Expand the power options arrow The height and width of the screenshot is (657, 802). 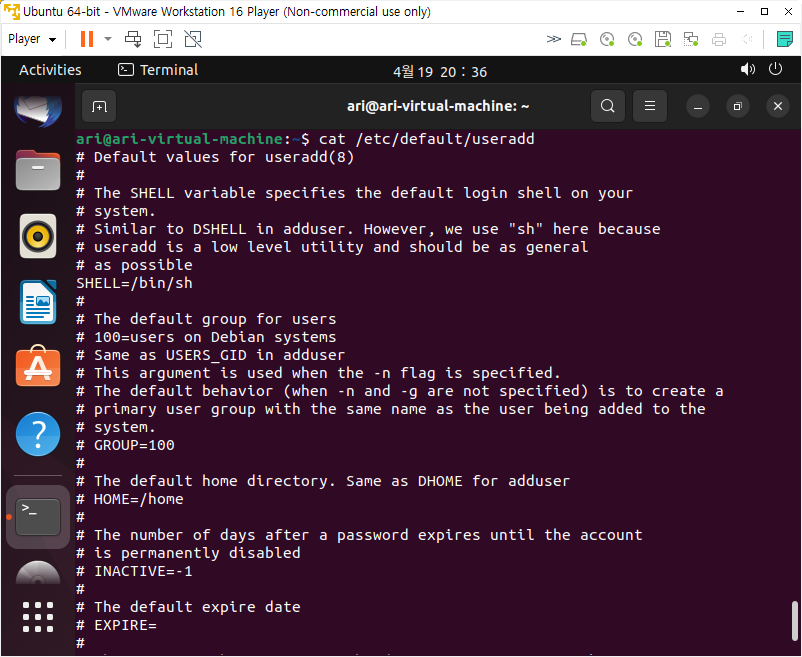pyautogui.click(x=107, y=39)
